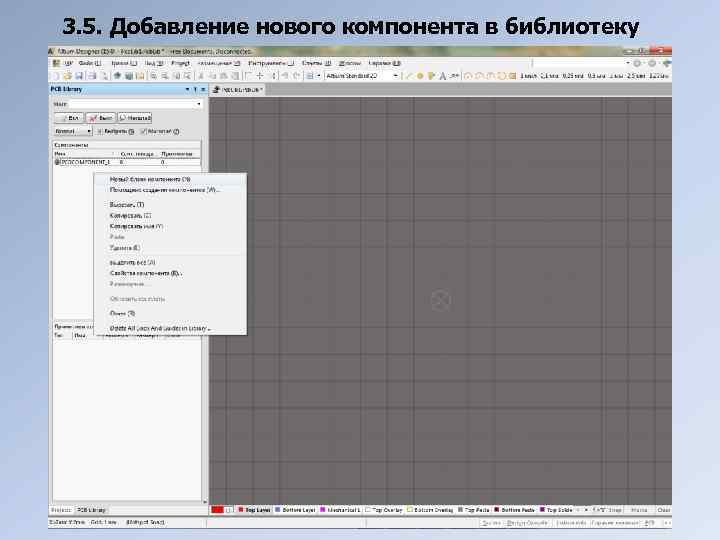The image size is (720, 540).
Task: Click the Имя column header
Action: point(85,154)
